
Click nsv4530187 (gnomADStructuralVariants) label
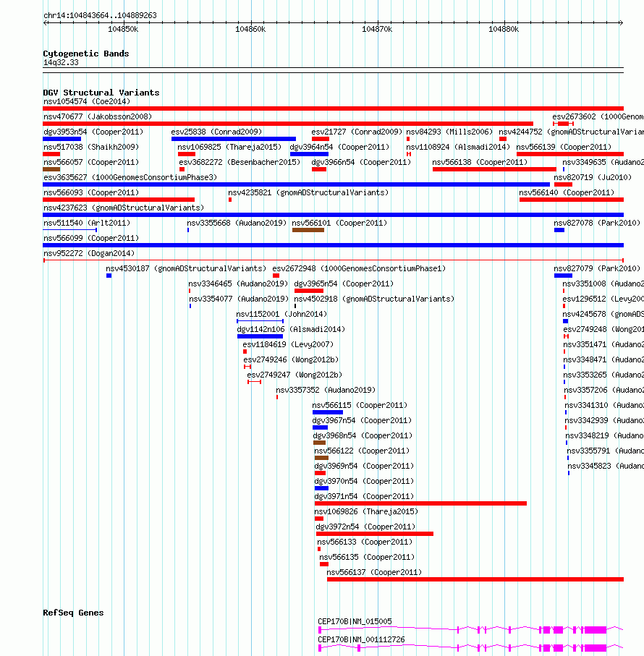[x=186, y=268]
